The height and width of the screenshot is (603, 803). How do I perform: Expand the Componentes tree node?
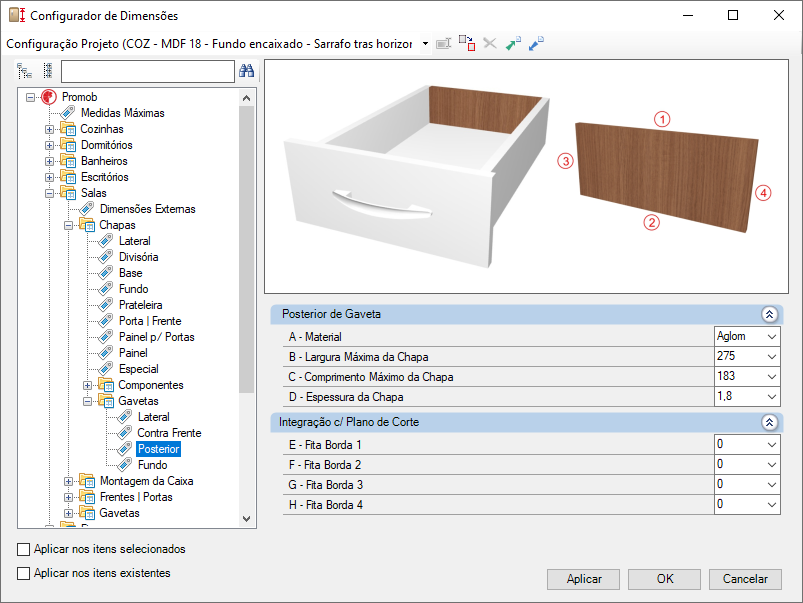87,385
